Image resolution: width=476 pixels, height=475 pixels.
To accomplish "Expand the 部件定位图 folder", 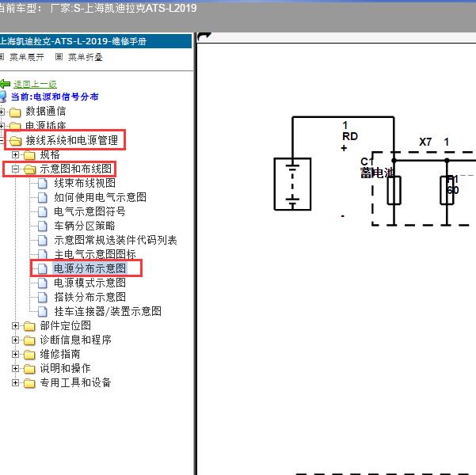I will point(15,325).
